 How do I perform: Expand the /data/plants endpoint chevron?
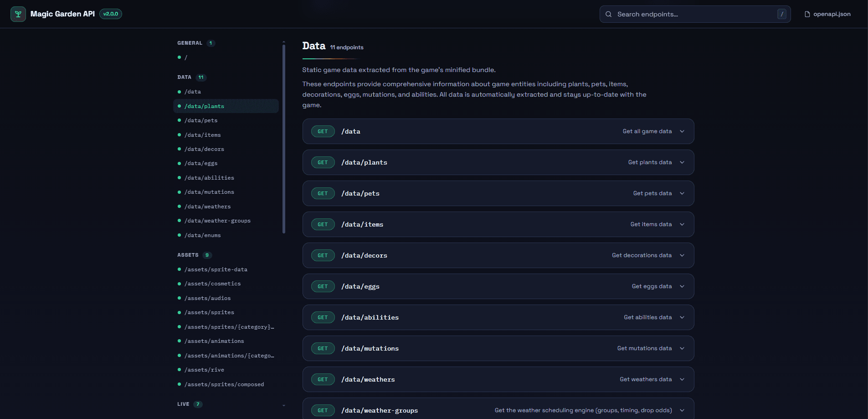682,162
